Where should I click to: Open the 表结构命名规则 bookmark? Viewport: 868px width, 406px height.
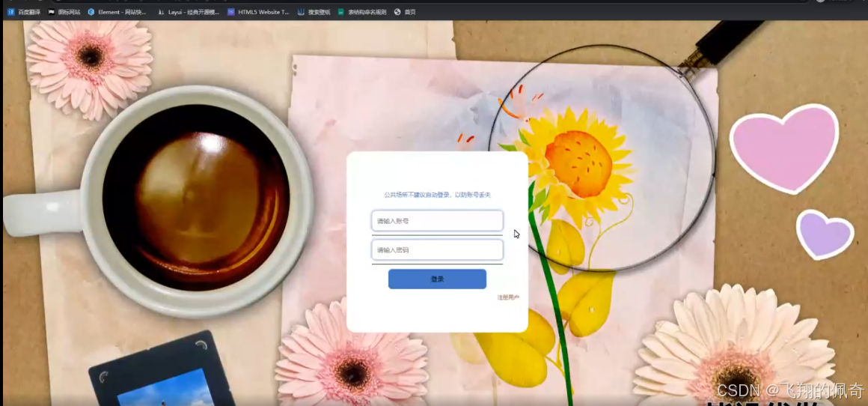(x=362, y=12)
